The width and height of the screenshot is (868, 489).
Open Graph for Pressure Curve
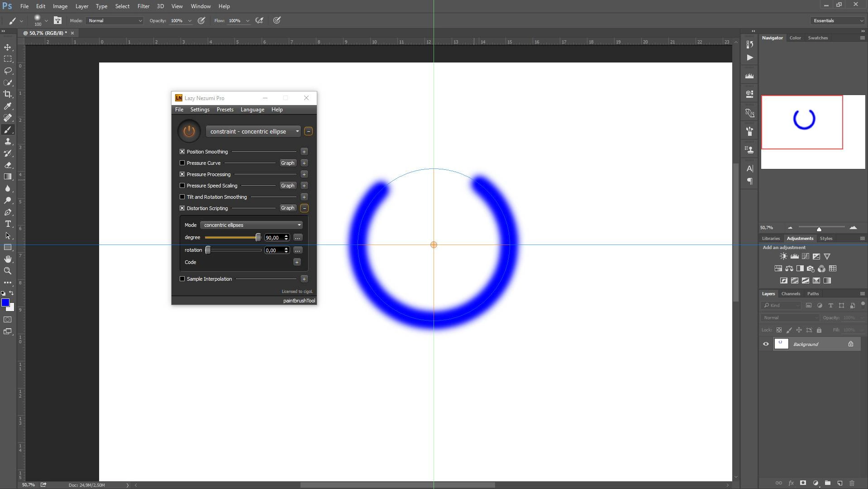pyautogui.click(x=287, y=163)
